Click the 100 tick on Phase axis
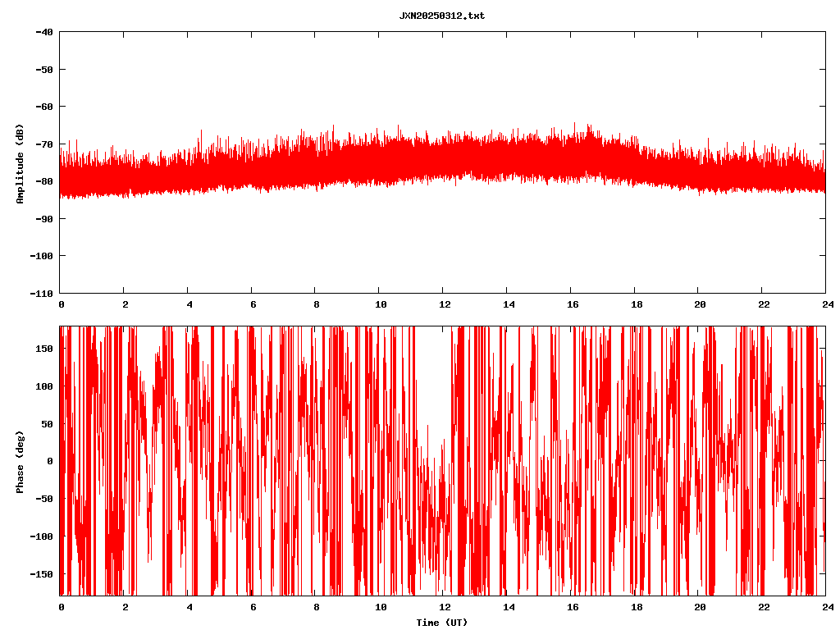Screen dimensions: 840x630 point(44,386)
